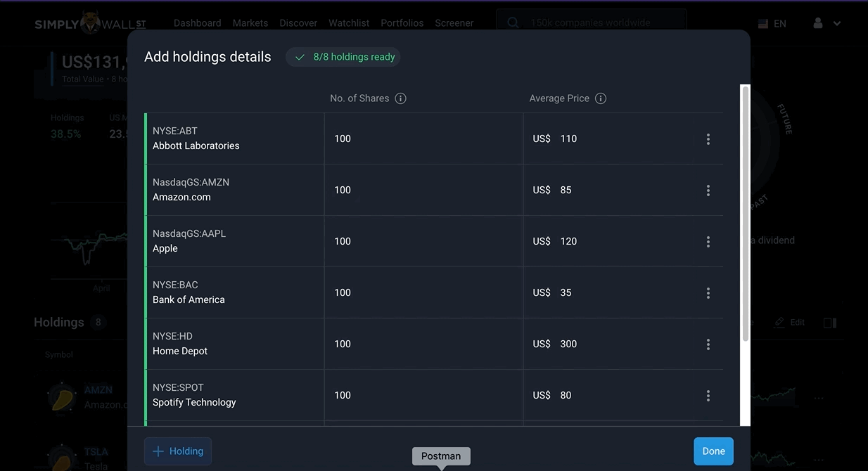Click the Add holdings details title
This screenshot has width=868, height=471.
coord(208,57)
